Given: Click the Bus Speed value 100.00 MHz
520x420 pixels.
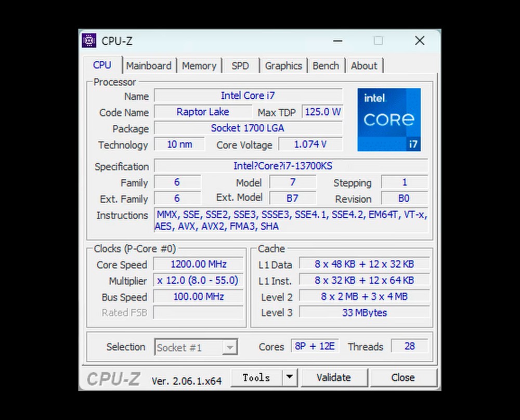Looking at the screenshot, I should pos(198,296).
